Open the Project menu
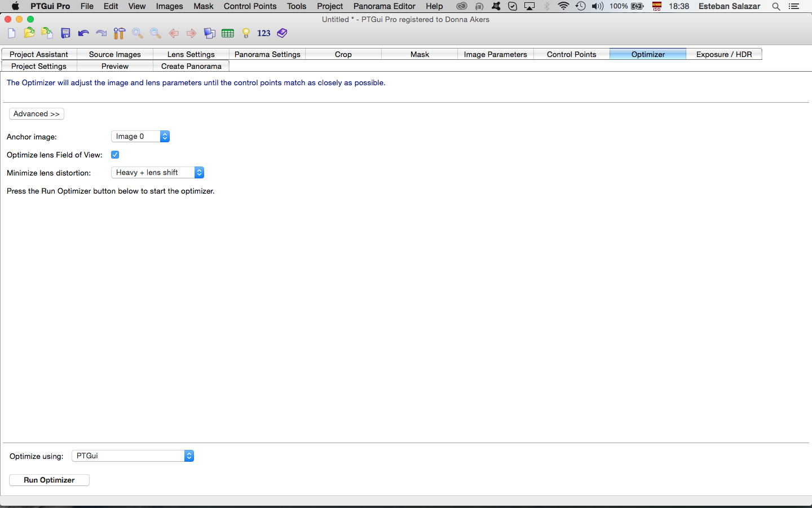Screen dimensions: 812x508 pyautogui.click(x=330, y=6)
